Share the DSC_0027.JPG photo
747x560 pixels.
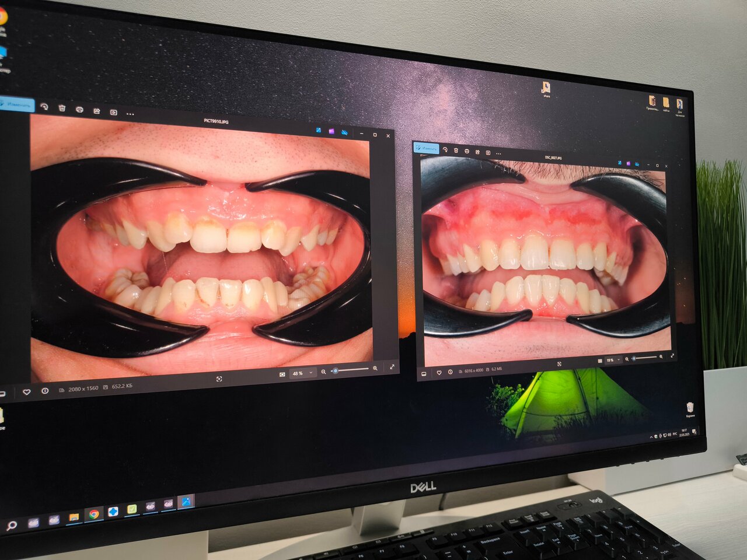477,152
